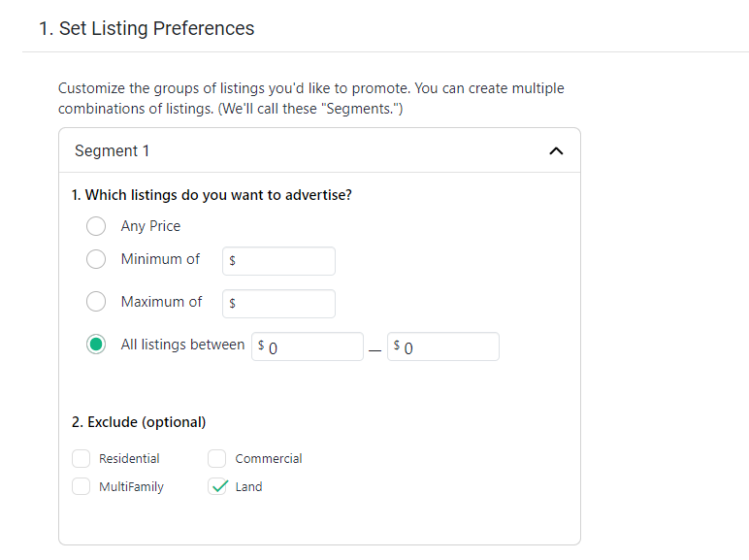Click the Land label text
This screenshot has height=560, width=749.
249,487
